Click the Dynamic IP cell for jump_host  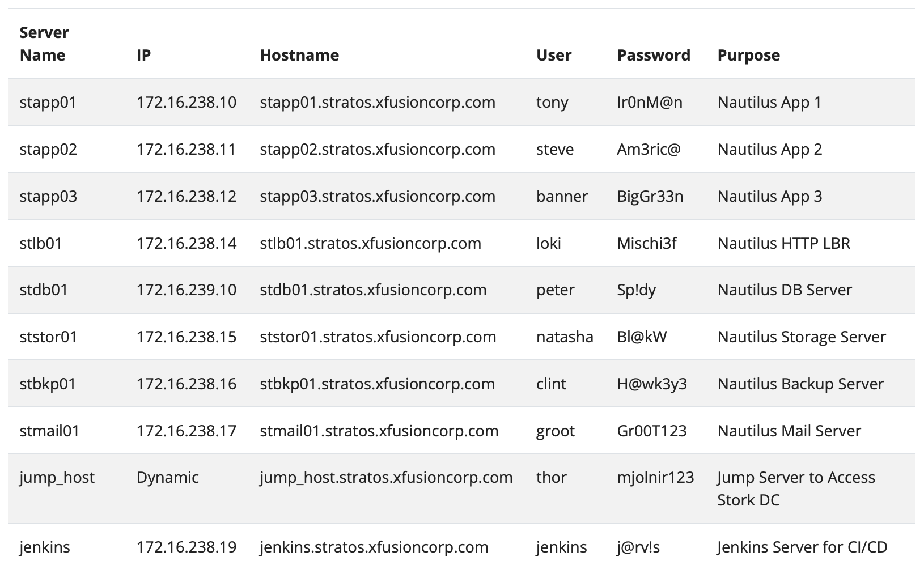167,478
